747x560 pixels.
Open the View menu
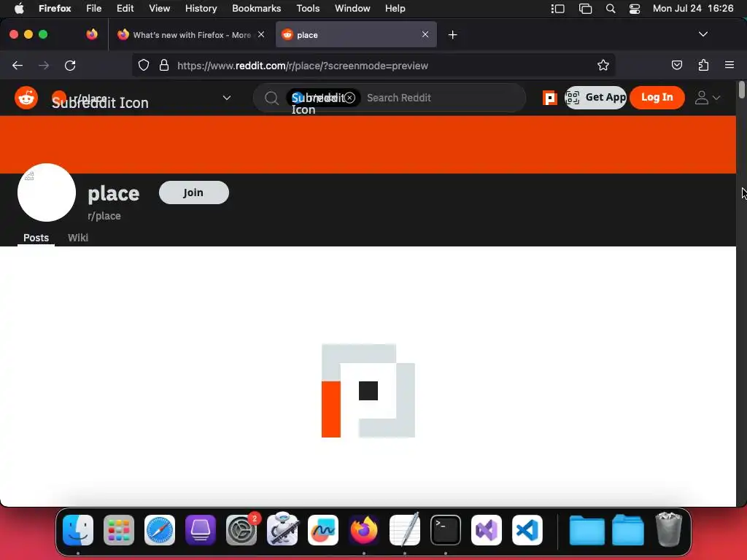point(159,8)
